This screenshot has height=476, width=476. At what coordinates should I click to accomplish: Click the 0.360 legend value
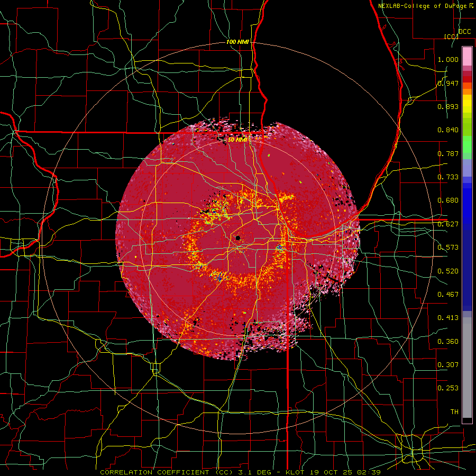pyautogui.click(x=448, y=342)
